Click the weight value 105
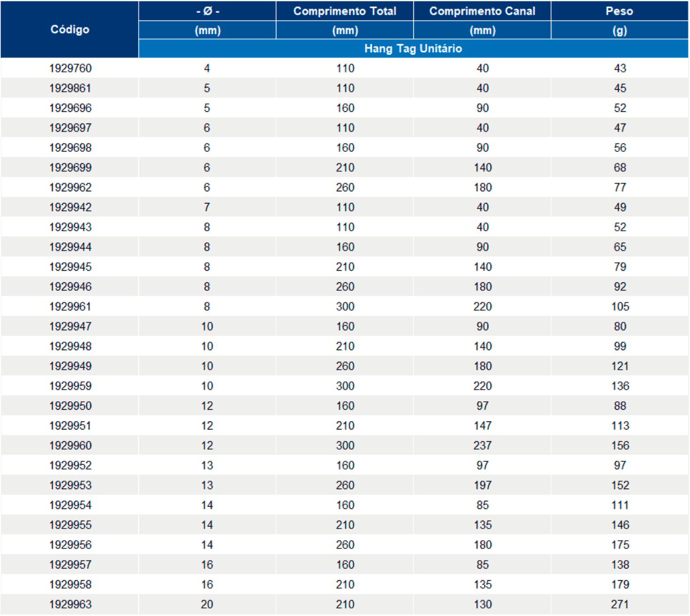The width and height of the screenshot is (690, 616). [620, 307]
